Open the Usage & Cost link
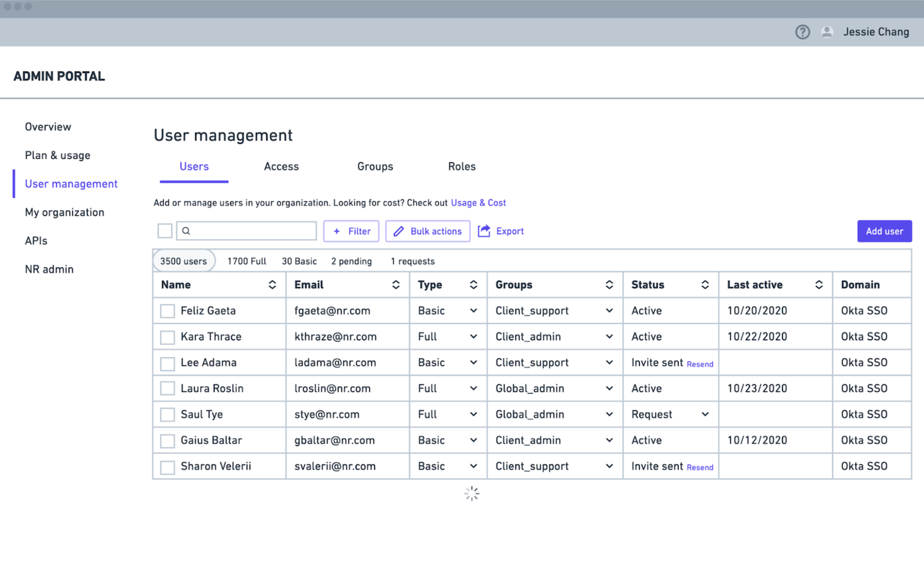Image resolution: width=924 pixels, height=568 pixels. pos(478,203)
